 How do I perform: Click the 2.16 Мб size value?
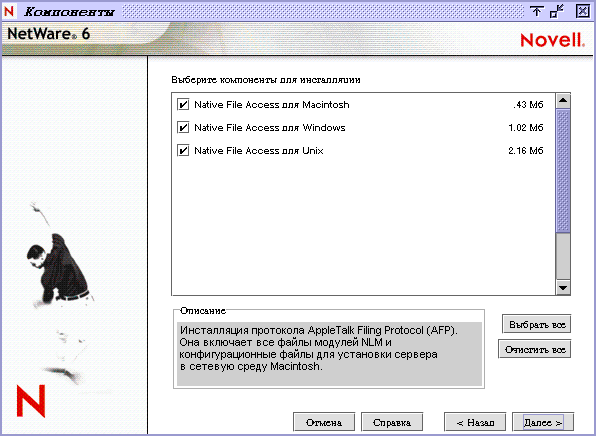pyautogui.click(x=526, y=151)
